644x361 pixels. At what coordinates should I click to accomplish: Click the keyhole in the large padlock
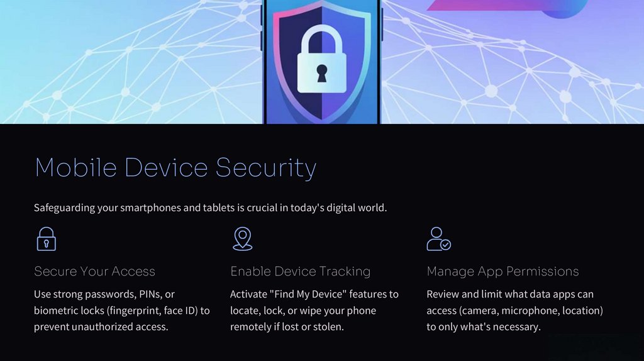point(321,74)
